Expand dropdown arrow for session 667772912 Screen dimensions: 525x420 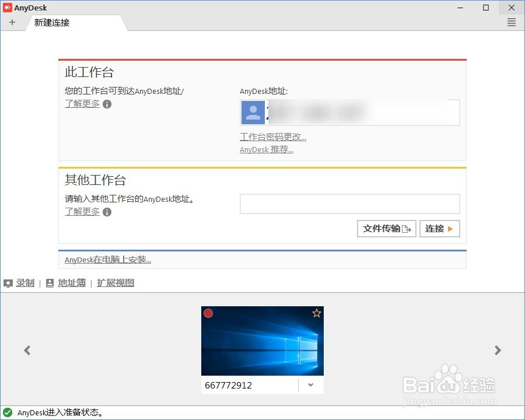[311, 385]
